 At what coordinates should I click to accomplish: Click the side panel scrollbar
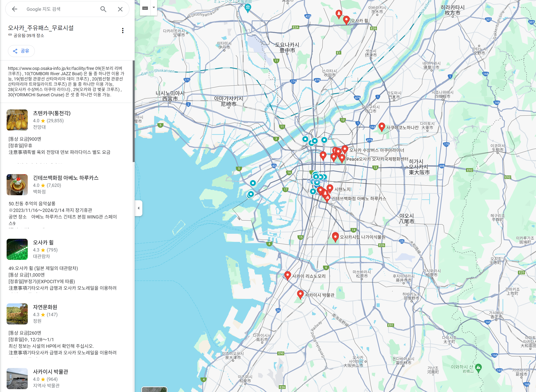[134, 111]
